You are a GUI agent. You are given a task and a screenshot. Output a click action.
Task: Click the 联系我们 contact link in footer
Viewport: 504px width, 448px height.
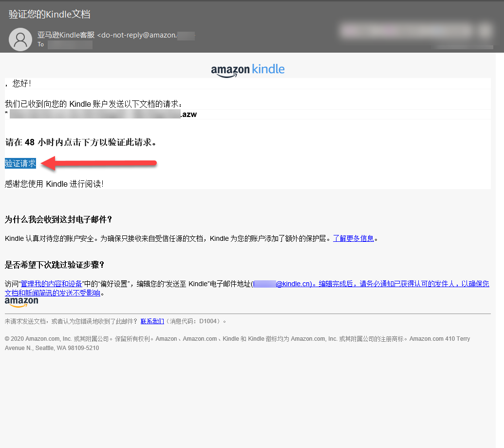pos(152,321)
